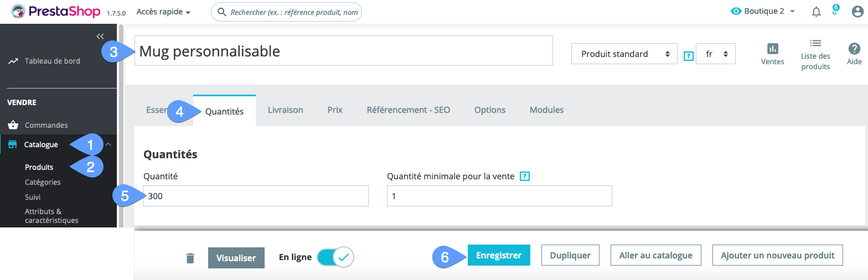The height and width of the screenshot is (280, 868).
Task: Open the Boutique 2 shop selector
Action: pos(763,12)
